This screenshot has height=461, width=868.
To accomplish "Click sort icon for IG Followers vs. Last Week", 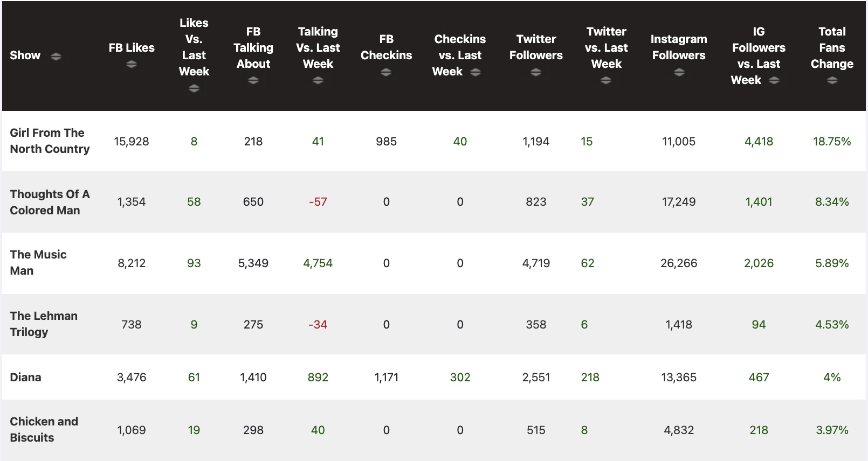I will 774,81.
